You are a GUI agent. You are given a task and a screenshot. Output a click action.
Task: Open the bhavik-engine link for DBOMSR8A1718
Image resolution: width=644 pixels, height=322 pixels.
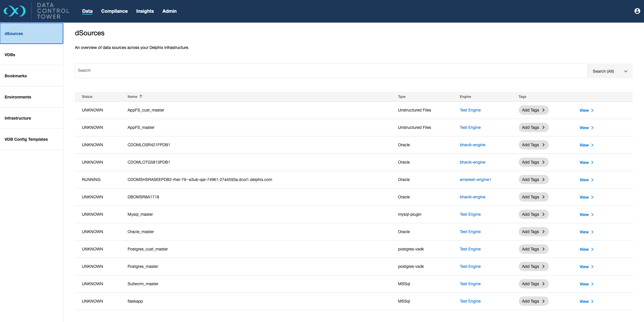tap(472, 197)
